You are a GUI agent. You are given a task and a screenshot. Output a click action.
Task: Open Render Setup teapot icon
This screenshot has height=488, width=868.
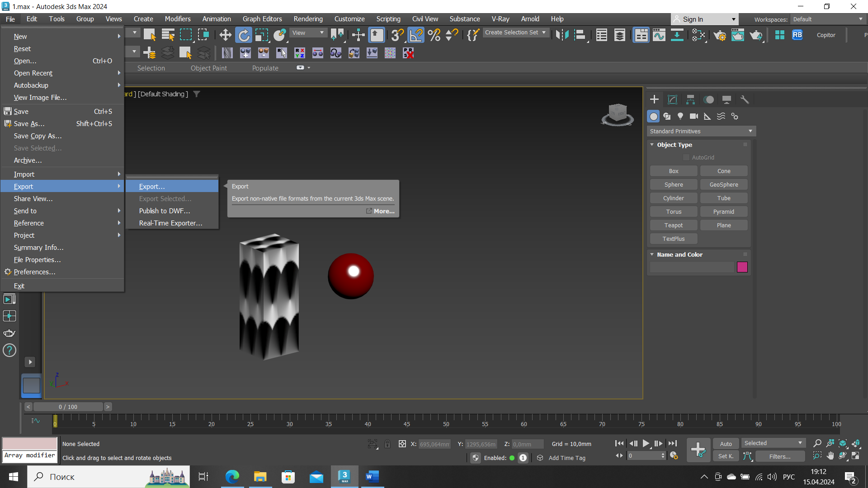[720, 35]
